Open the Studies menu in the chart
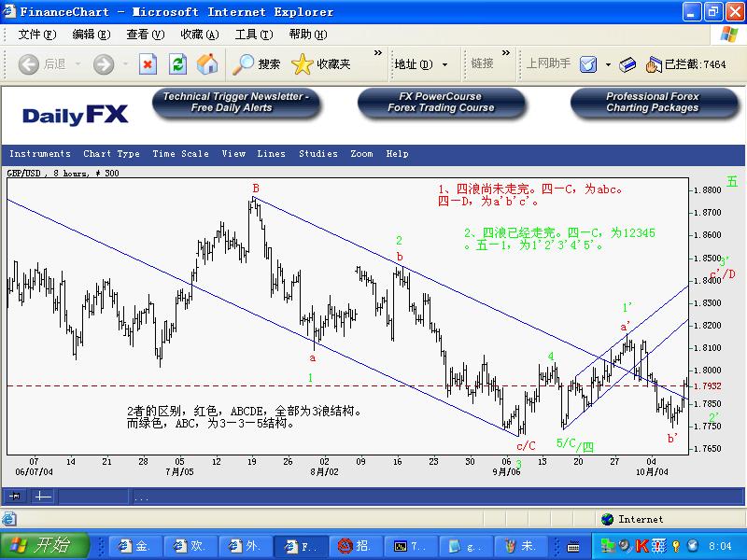The height and width of the screenshot is (560, 747). (x=318, y=154)
